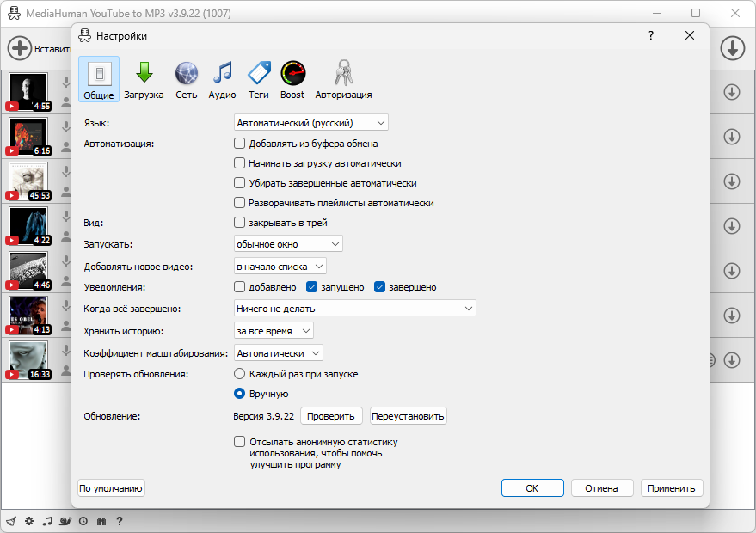Click the dialog help question mark in title bar

tap(651, 35)
